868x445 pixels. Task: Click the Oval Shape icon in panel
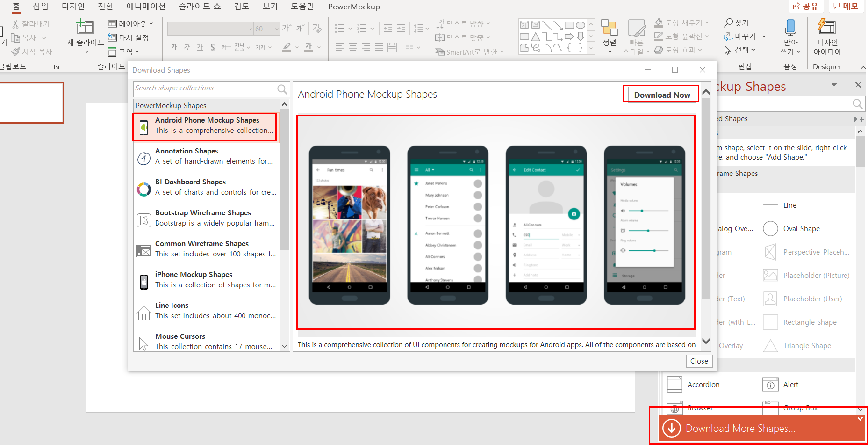(770, 229)
